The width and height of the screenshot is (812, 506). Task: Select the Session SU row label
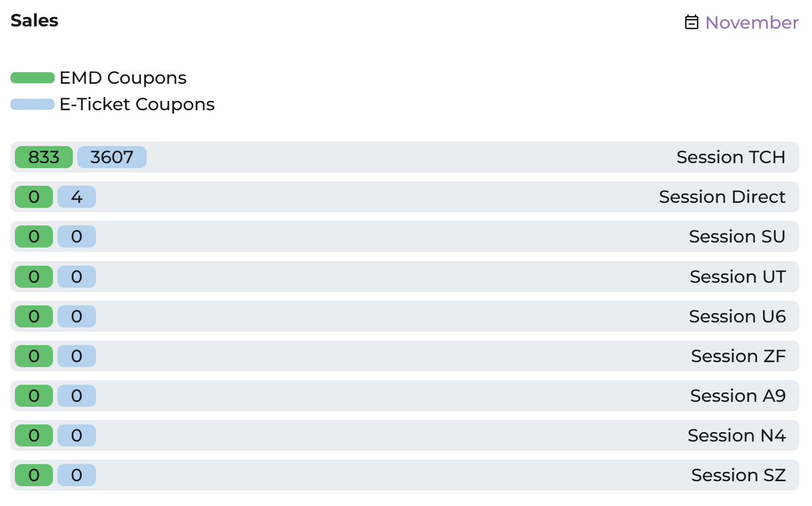point(736,236)
